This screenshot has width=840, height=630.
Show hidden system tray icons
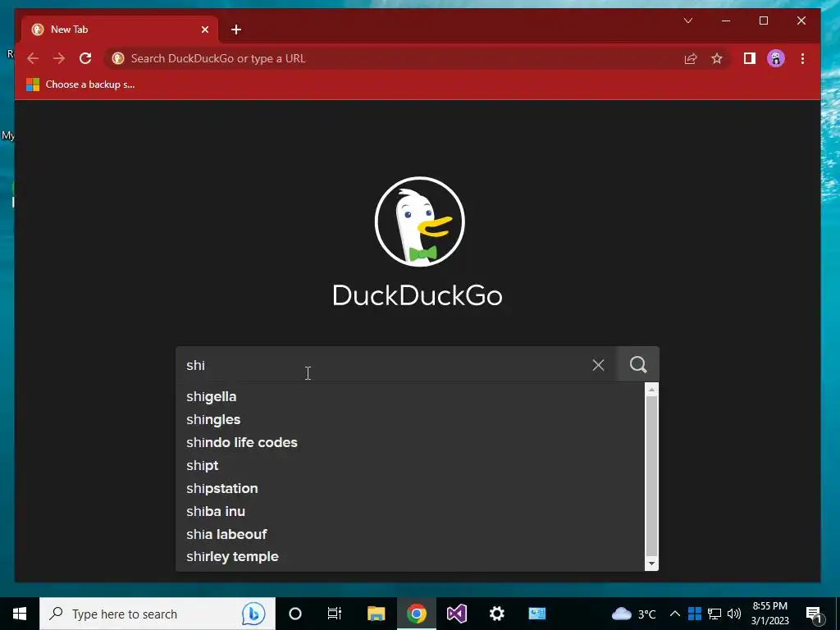click(675, 614)
